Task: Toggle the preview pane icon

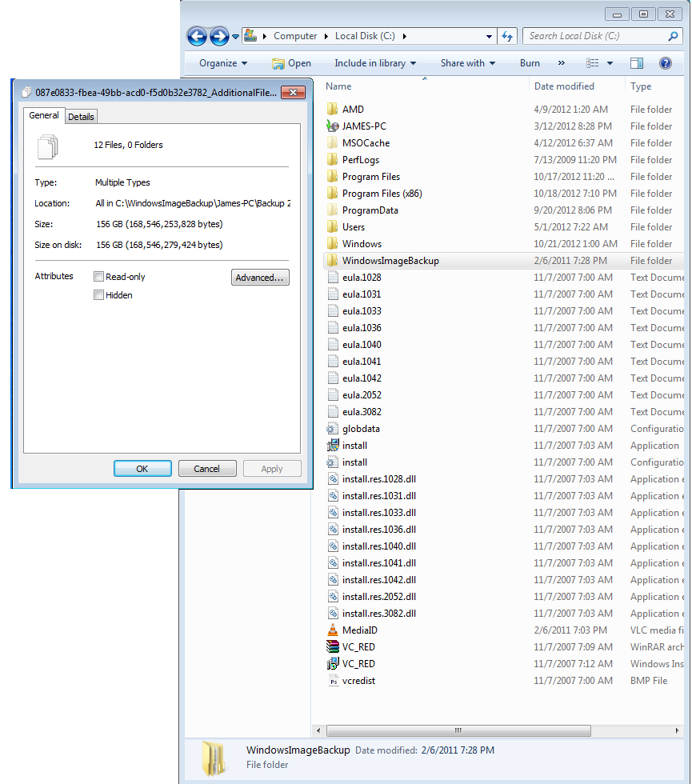Action: pyautogui.click(x=637, y=63)
